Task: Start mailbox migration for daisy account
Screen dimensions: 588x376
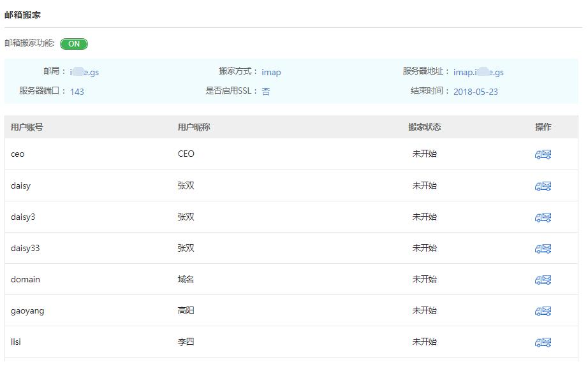Action: coord(543,186)
